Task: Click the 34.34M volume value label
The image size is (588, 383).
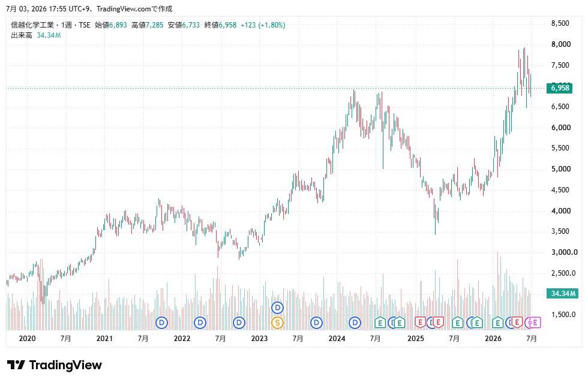Action: pos(562,294)
